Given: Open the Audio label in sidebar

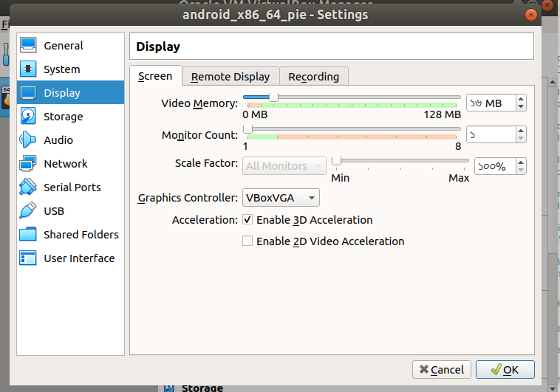Looking at the screenshot, I should pyautogui.click(x=58, y=140).
